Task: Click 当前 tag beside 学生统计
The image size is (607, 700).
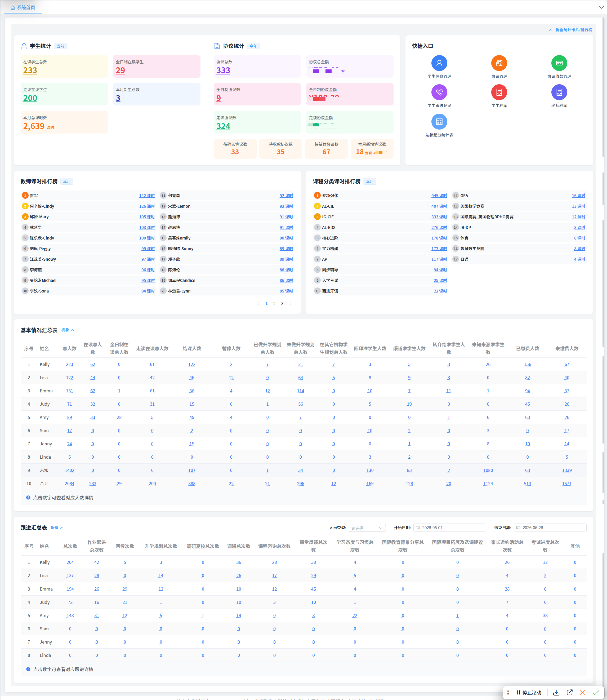Action: click(60, 46)
